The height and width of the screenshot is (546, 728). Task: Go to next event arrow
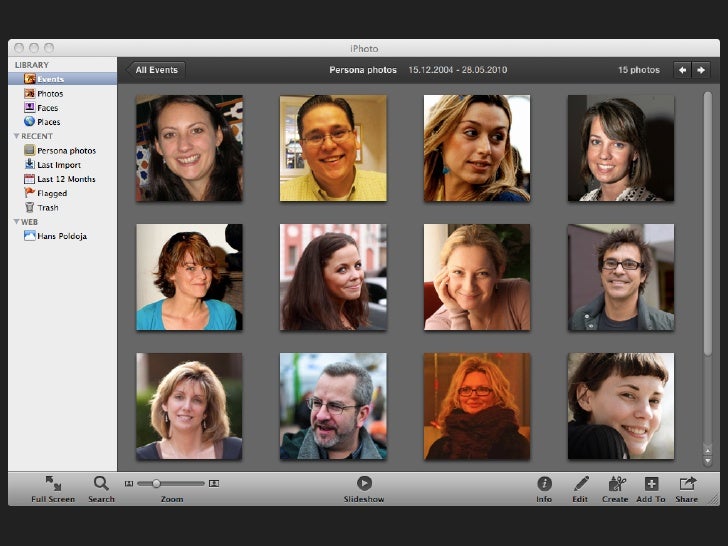point(701,70)
